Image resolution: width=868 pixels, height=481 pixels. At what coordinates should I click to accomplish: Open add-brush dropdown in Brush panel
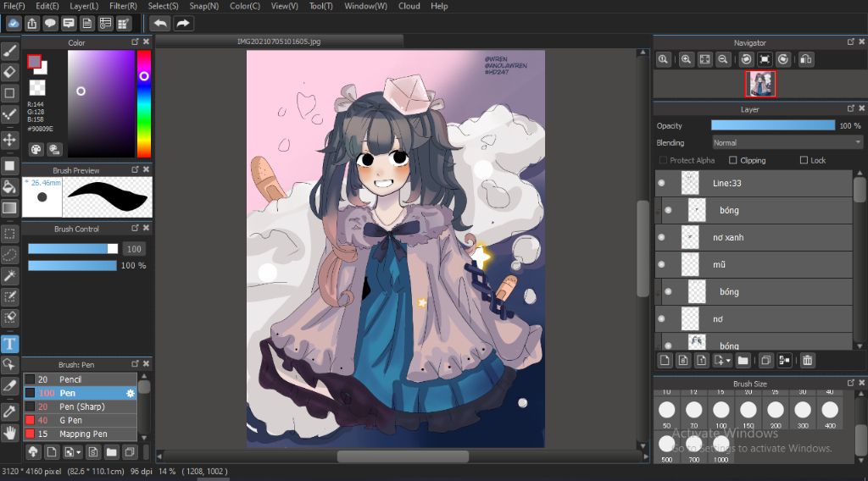coord(78,452)
